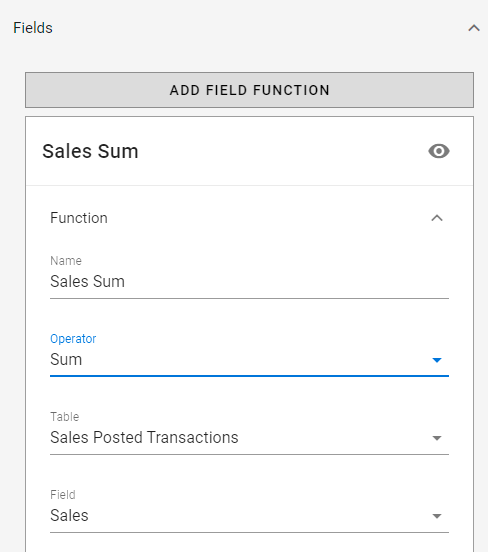Click the Sales Sum text in Name field
Screen dimensions: 488x552
tap(87, 282)
